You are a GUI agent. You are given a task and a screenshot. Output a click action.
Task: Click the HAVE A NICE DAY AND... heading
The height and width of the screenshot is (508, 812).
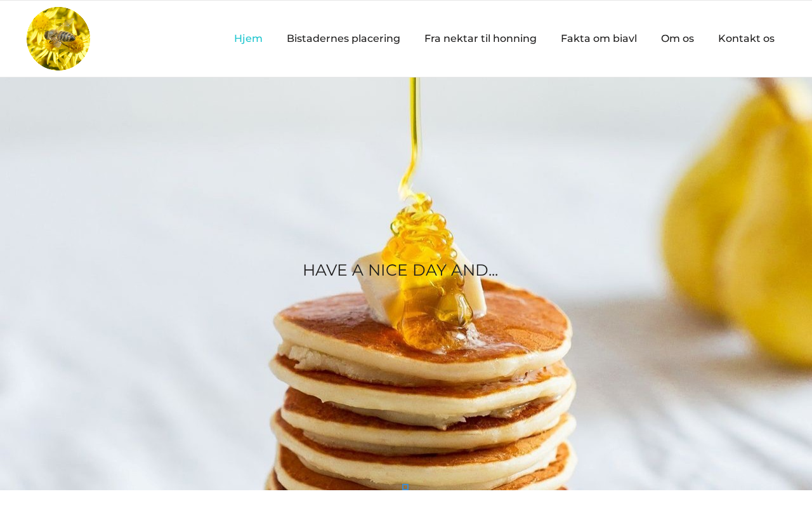click(x=400, y=270)
